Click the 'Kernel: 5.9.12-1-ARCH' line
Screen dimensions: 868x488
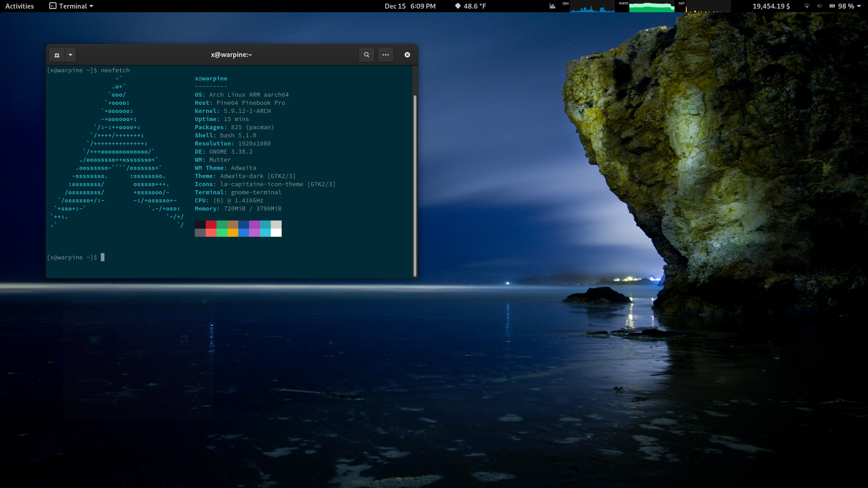pyautogui.click(x=233, y=111)
